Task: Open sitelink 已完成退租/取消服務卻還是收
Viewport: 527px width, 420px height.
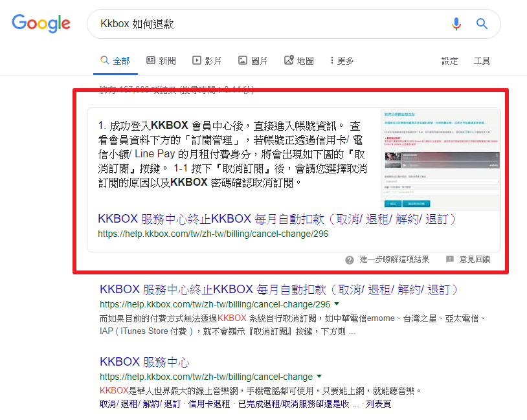Action: (x=294, y=404)
